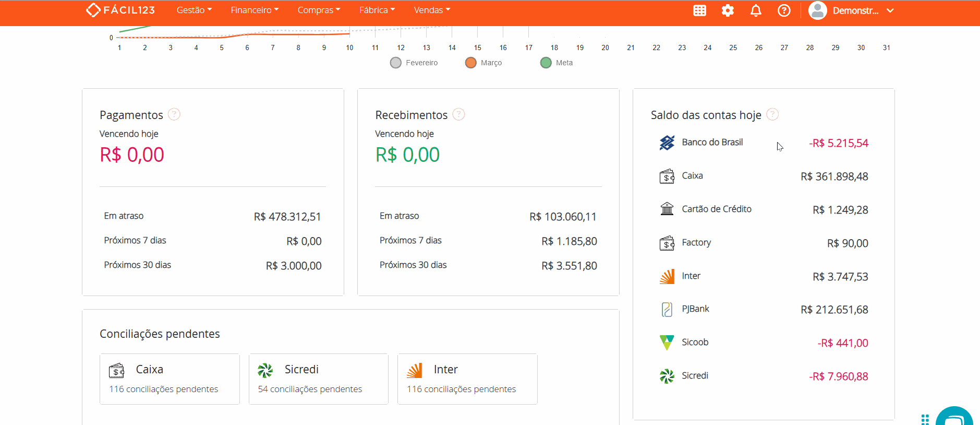Select the Banco do Brasil account row
Image resolution: width=980 pixels, height=425 pixels.
(764, 143)
